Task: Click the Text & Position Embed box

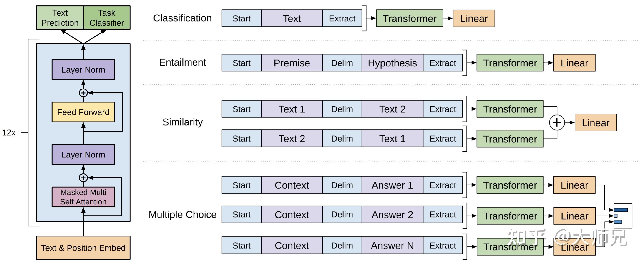Action: [83, 248]
